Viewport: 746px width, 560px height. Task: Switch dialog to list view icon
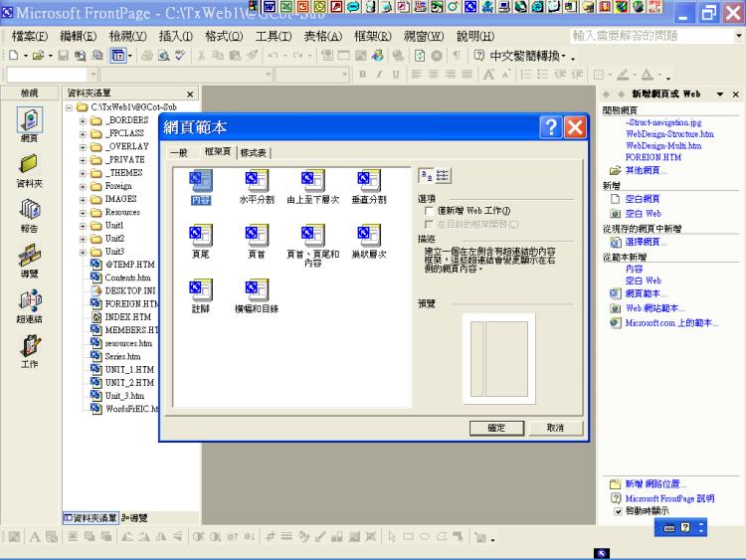click(442, 174)
